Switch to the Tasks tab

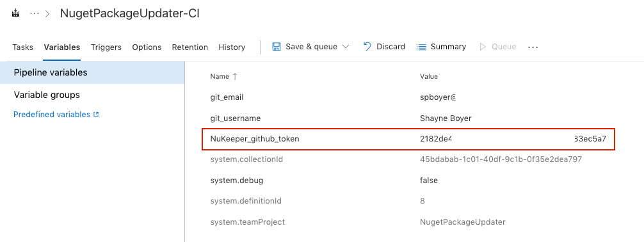pyautogui.click(x=22, y=47)
